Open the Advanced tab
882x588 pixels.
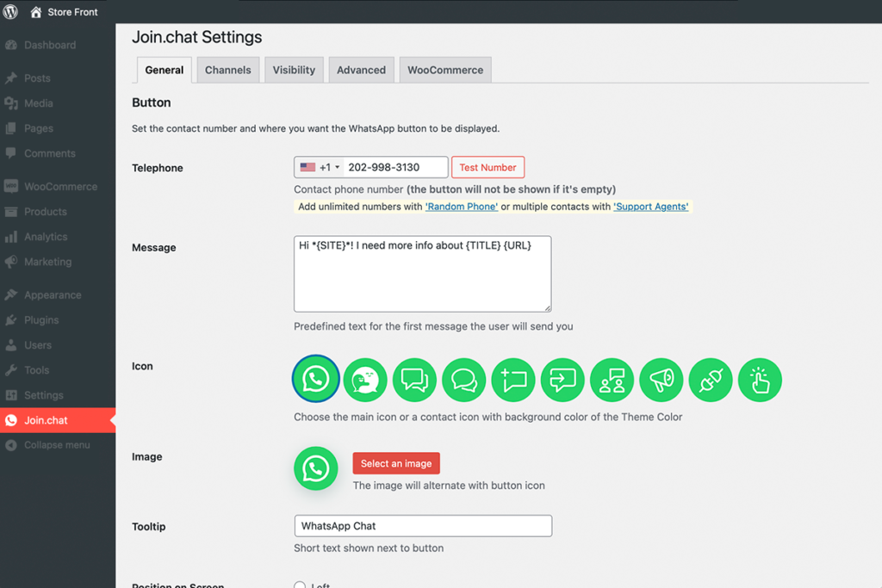click(361, 71)
